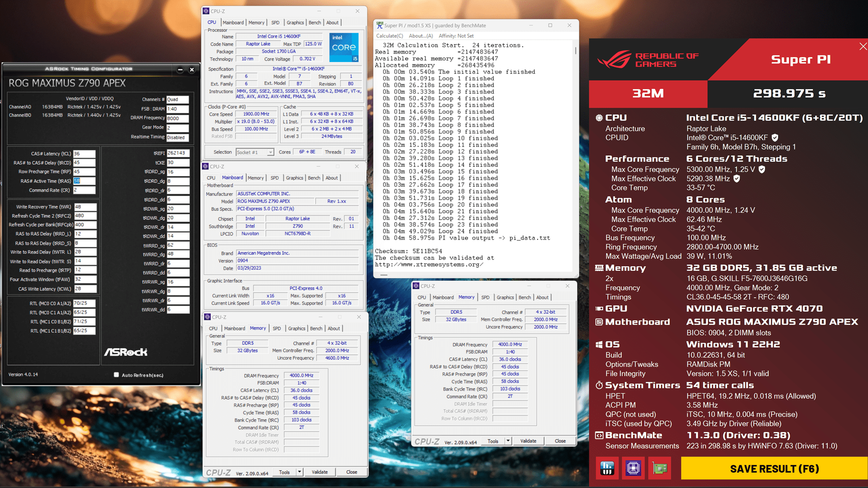Click the Memory section icon in BenchMate
Viewport: 868px width, 488px height.
pos(599,268)
